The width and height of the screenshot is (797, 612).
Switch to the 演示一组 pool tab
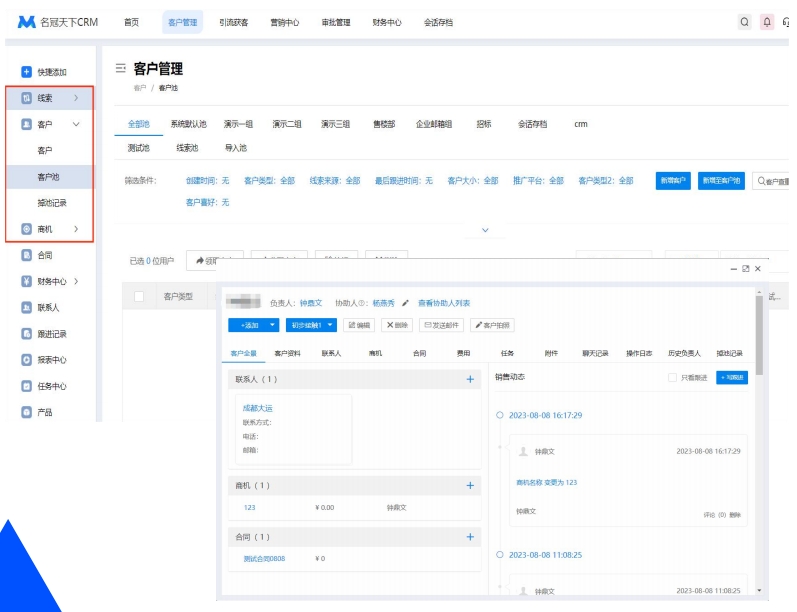238,124
